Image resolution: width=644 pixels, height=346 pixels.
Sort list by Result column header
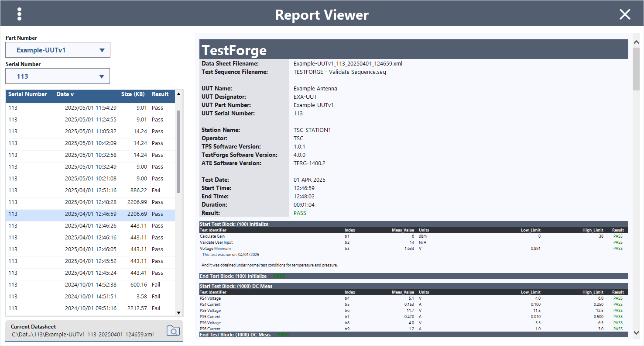pos(160,94)
